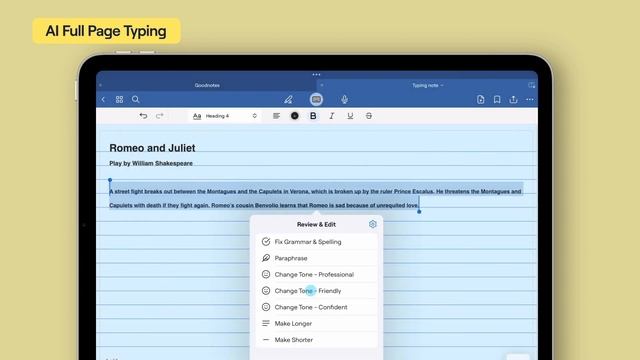The height and width of the screenshot is (360, 640).
Task: Open the more options ellipsis menu
Action: coord(529,99)
